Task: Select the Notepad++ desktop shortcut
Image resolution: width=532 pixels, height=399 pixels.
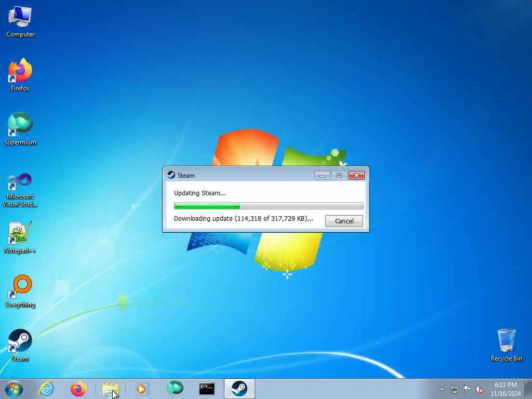Action: pyautogui.click(x=20, y=237)
